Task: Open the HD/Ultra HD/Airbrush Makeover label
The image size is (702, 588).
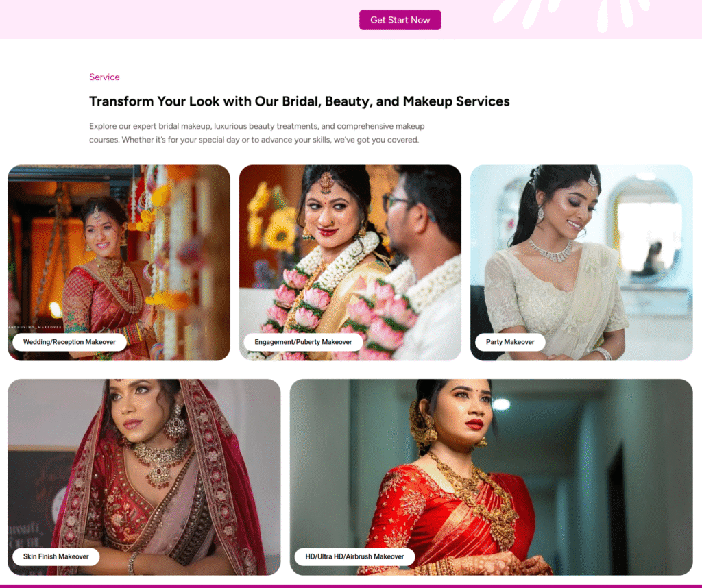Action: (354, 556)
